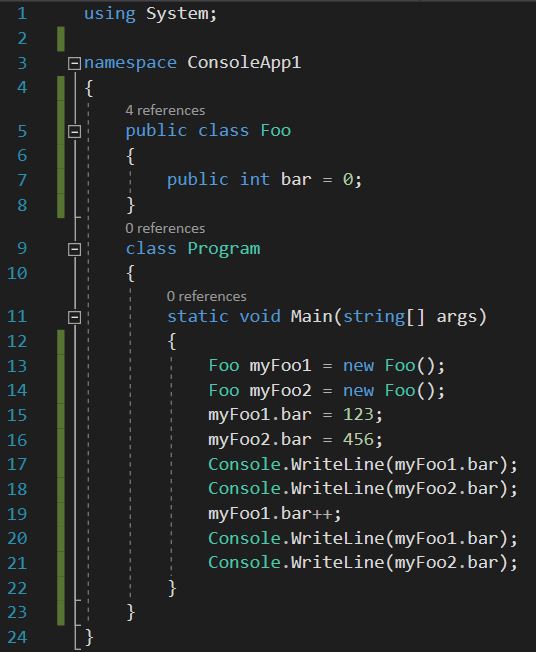Click 'new' keyword on line 14
This screenshot has height=652, width=536.
(358, 390)
